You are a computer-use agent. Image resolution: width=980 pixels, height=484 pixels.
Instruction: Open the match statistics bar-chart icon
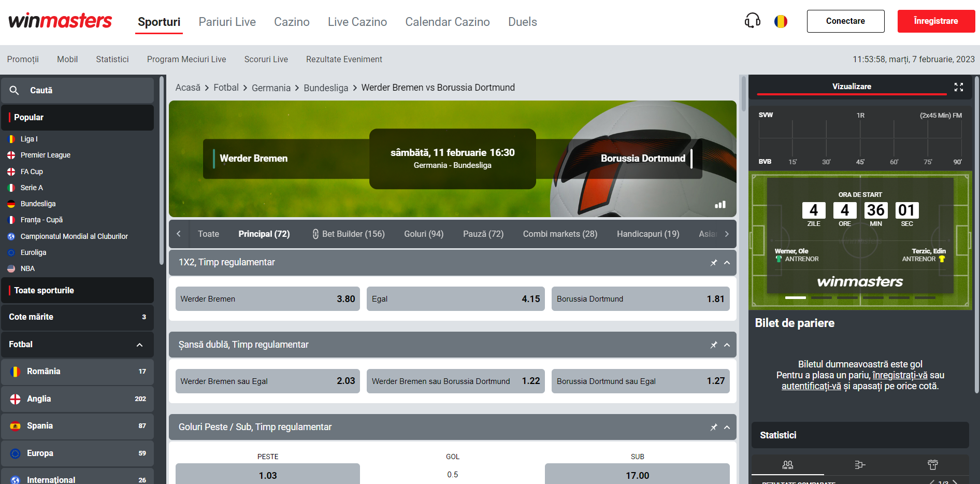[x=720, y=205]
